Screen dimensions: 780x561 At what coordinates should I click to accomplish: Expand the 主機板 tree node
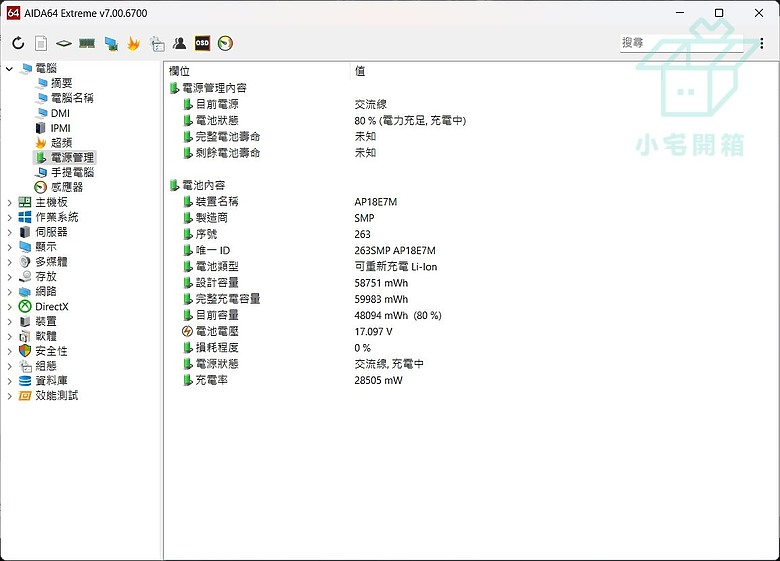[x=9, y=202]
